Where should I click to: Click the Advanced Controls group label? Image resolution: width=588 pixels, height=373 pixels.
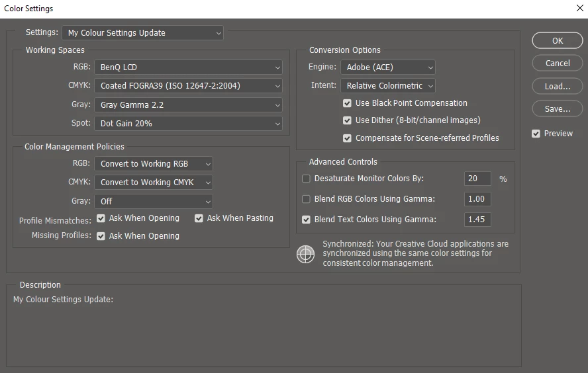[343, 162]
